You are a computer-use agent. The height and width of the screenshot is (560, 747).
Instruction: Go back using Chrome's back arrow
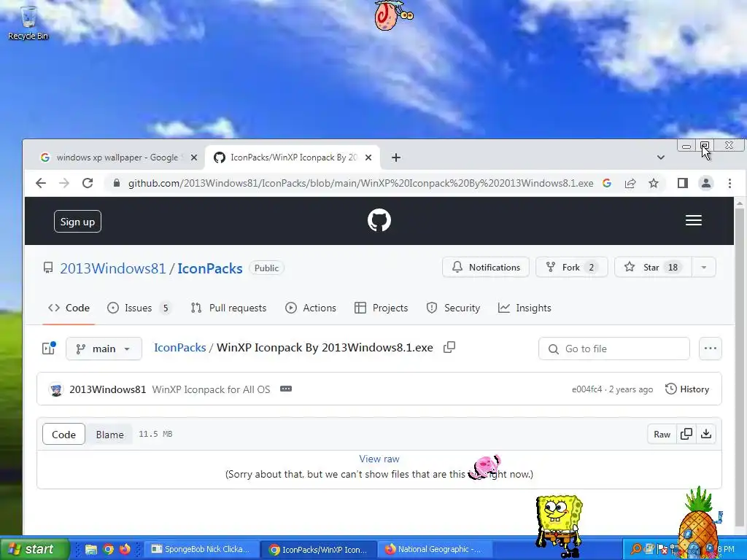click(41, 183)
